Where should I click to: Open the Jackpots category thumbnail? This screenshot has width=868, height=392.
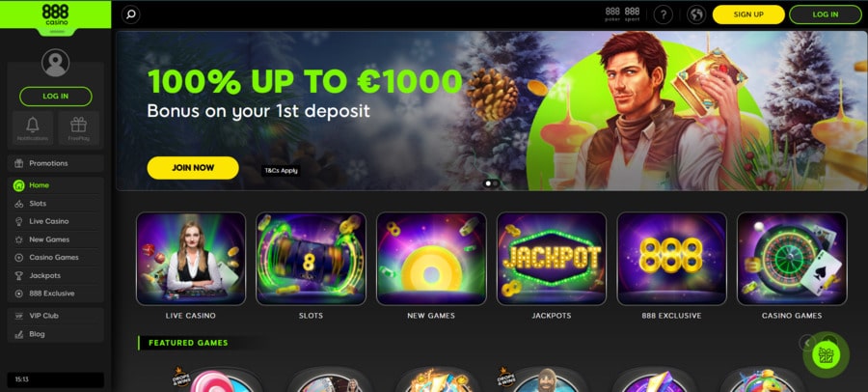(552, 259)
